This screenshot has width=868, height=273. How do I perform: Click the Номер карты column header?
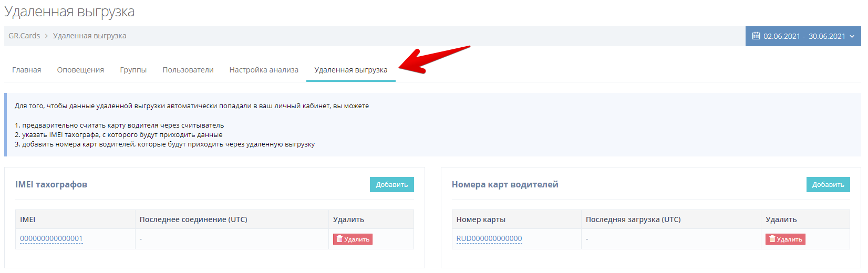tap(481, 219)
